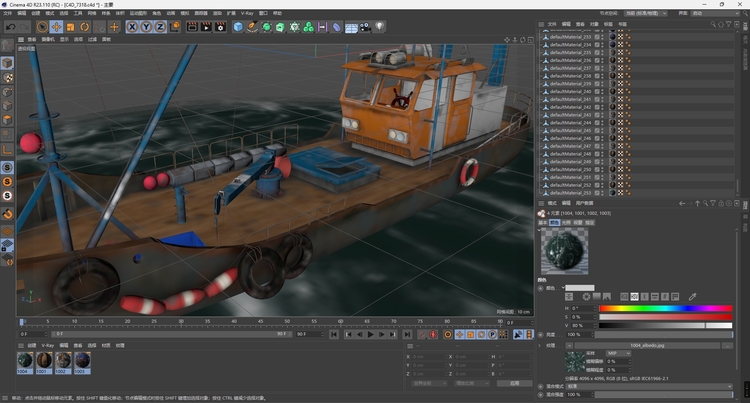750x403 pixels.
Task: Click the blue cube primitive icon
Action: click(x=238, y=27)
